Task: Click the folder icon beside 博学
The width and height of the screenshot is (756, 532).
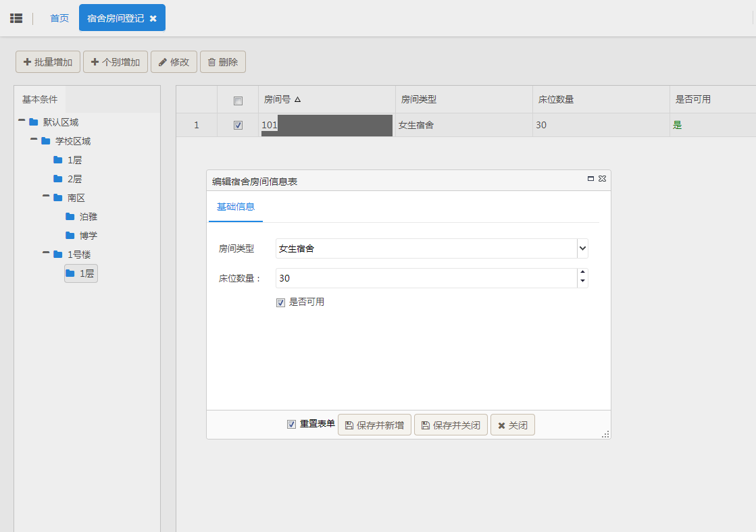Action: click(70, 235)
